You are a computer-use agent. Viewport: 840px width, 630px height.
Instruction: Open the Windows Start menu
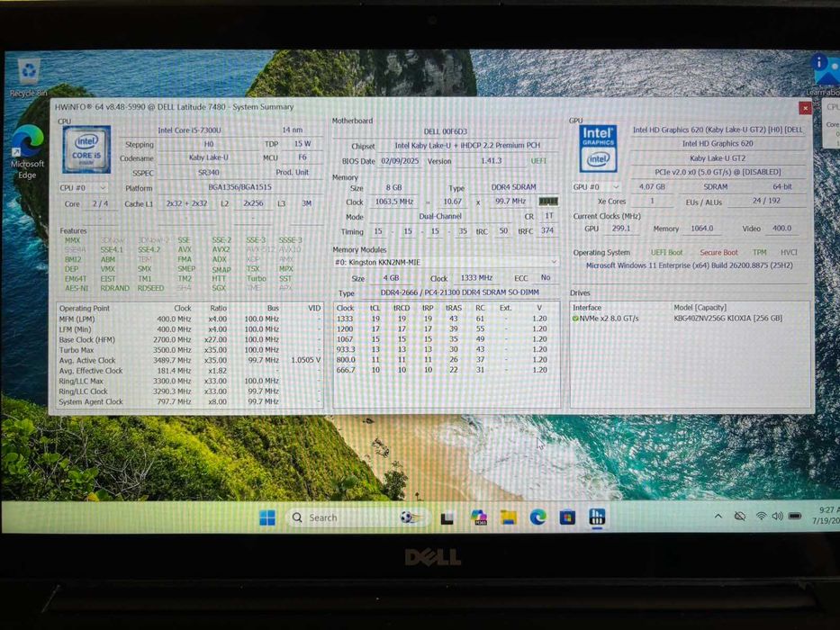click(267, 517)
